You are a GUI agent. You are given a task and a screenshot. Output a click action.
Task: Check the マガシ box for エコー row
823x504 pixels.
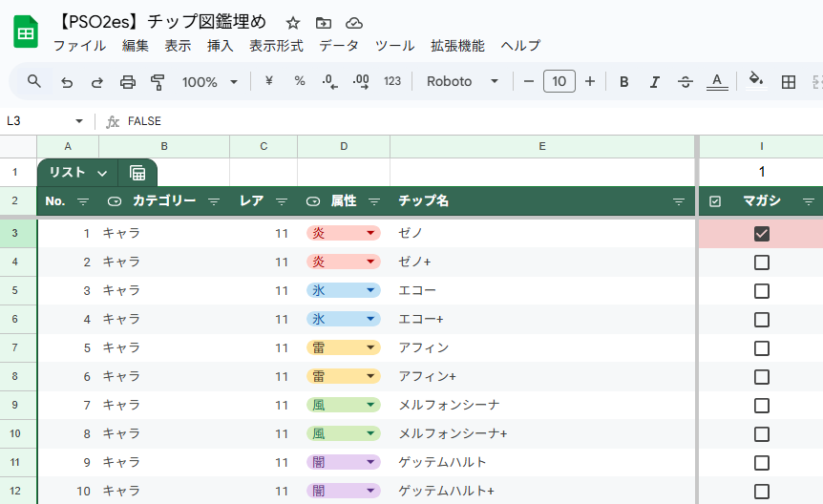[761, 291]
